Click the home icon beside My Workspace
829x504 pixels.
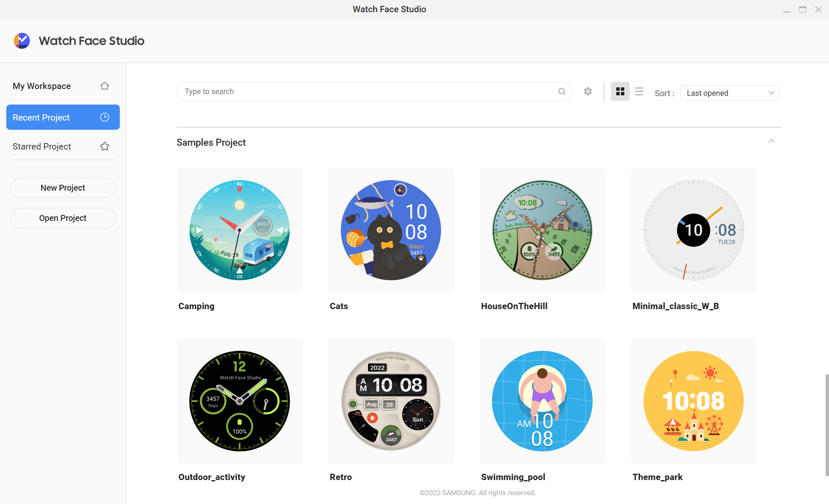[x=105, y=86]
